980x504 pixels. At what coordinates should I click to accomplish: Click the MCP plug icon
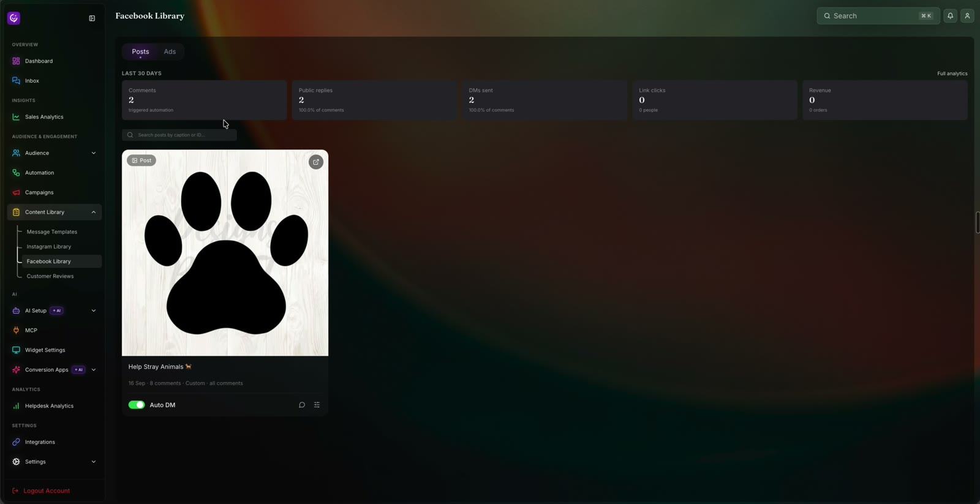16,330
